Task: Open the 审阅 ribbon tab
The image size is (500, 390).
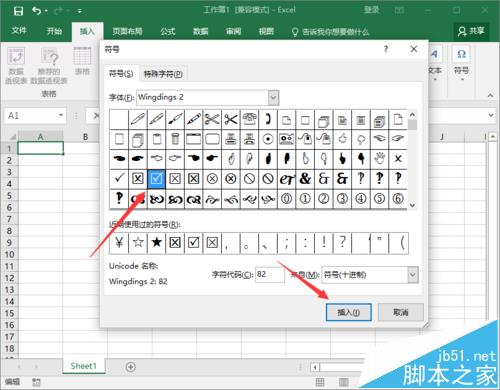Action: click(x=233, y=32)
